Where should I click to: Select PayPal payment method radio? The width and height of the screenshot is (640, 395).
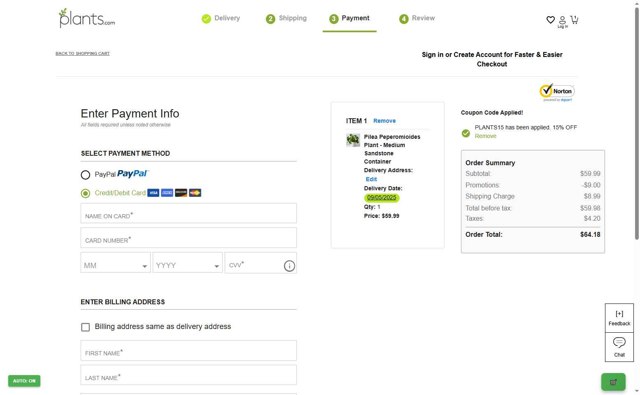[x=85, y=175]
